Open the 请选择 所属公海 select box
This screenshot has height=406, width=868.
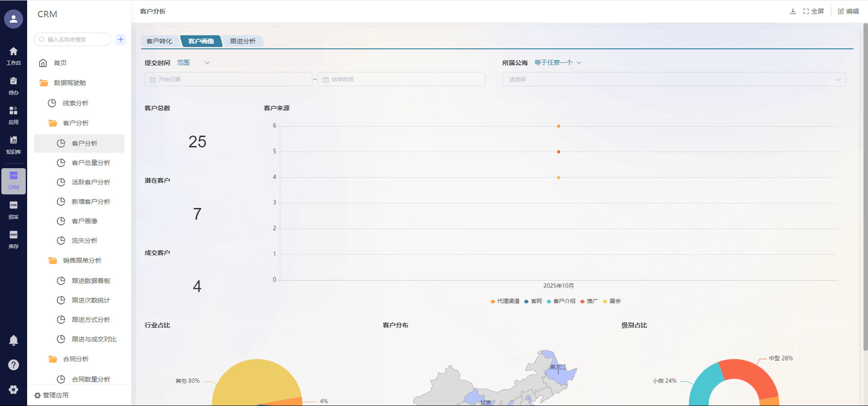point(674,79)
